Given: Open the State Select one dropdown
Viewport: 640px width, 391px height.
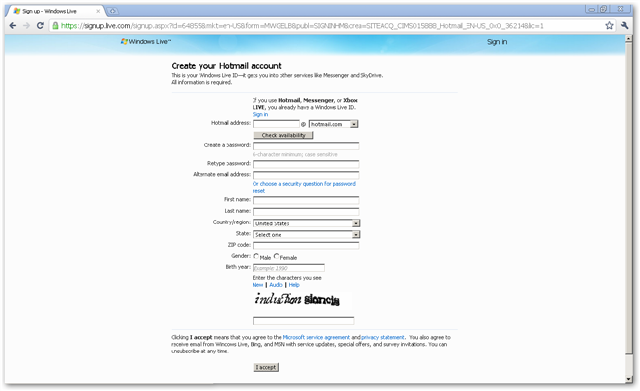Looking at the screenshot, I should [307, 235].
